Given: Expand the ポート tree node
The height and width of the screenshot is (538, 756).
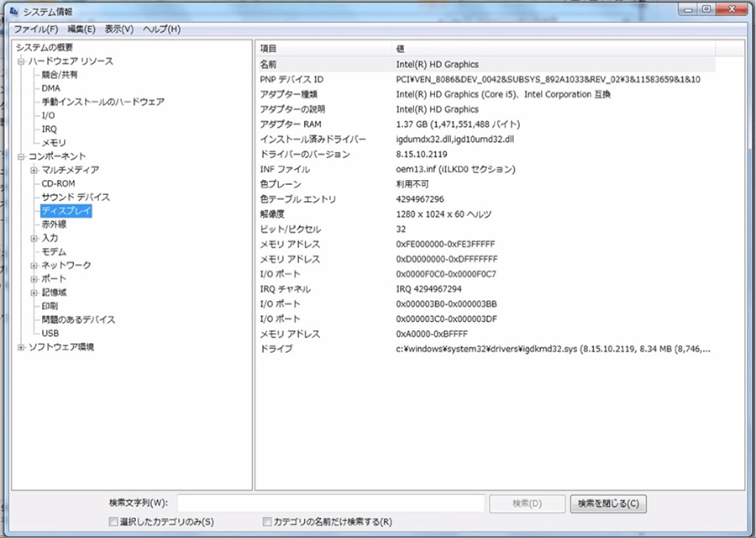Looking at the screenshot, I should point(34,279).
